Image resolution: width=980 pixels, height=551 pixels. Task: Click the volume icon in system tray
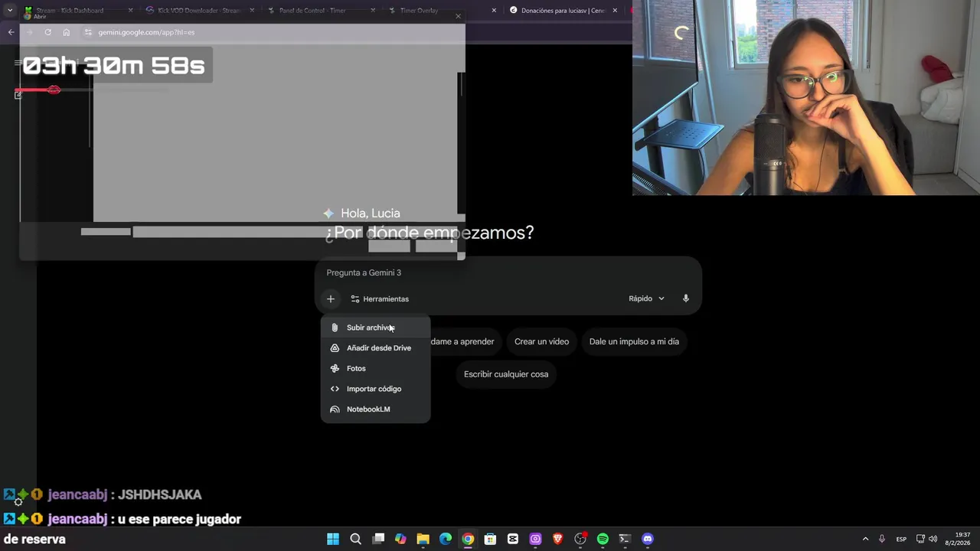pos(933,539)
